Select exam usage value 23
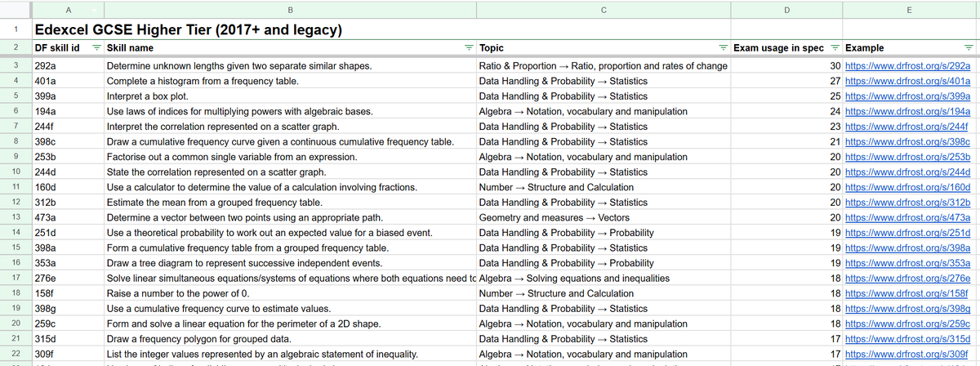This screenshot has height=366, width=980. point(786,127)
